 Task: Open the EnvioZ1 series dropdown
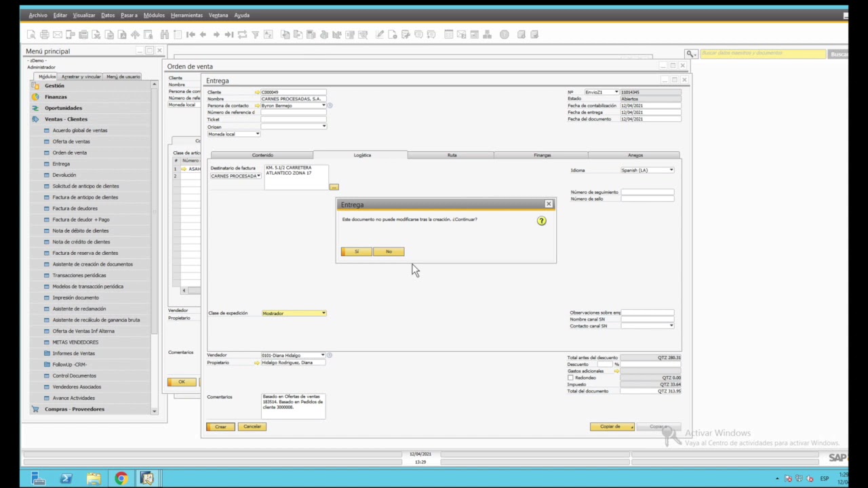click(616, 92)
